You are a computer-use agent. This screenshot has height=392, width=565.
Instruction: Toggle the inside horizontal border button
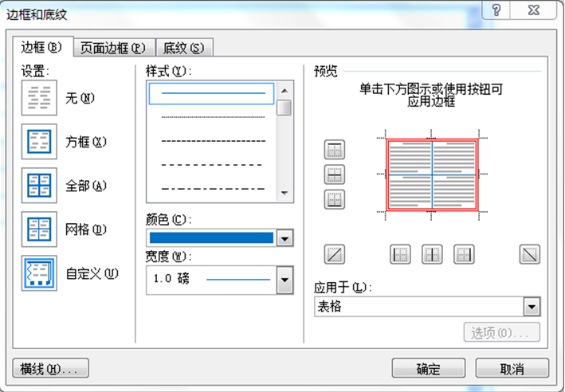pyautogui.click(x=335, y=174)
